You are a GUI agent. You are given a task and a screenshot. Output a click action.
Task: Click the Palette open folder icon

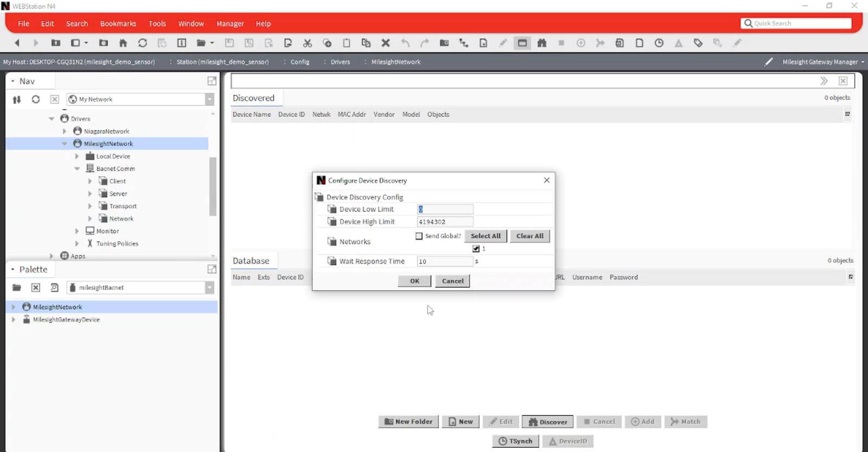pos(17,288)
